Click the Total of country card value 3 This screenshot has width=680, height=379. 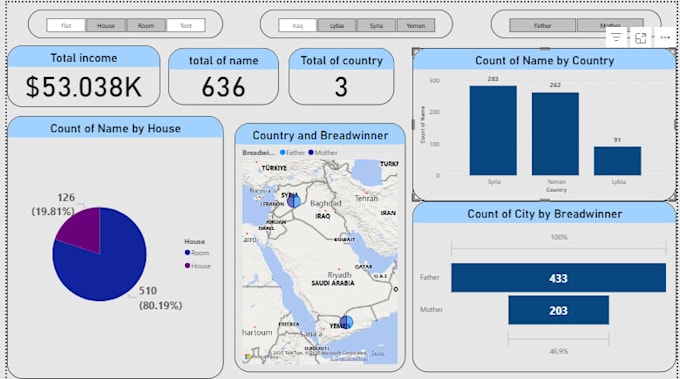(x=341, y=87)
